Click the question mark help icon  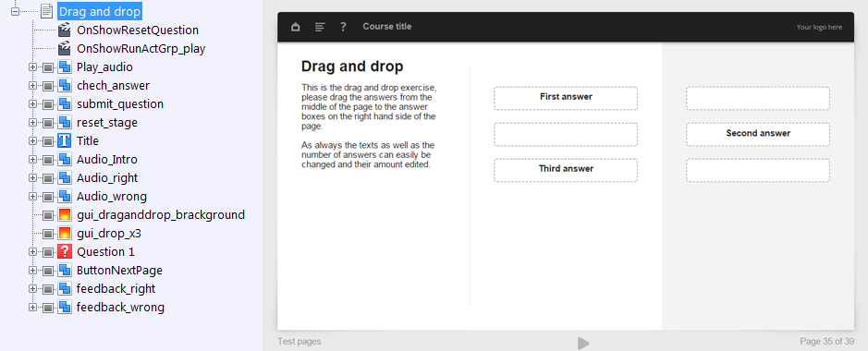coord(343,27)
